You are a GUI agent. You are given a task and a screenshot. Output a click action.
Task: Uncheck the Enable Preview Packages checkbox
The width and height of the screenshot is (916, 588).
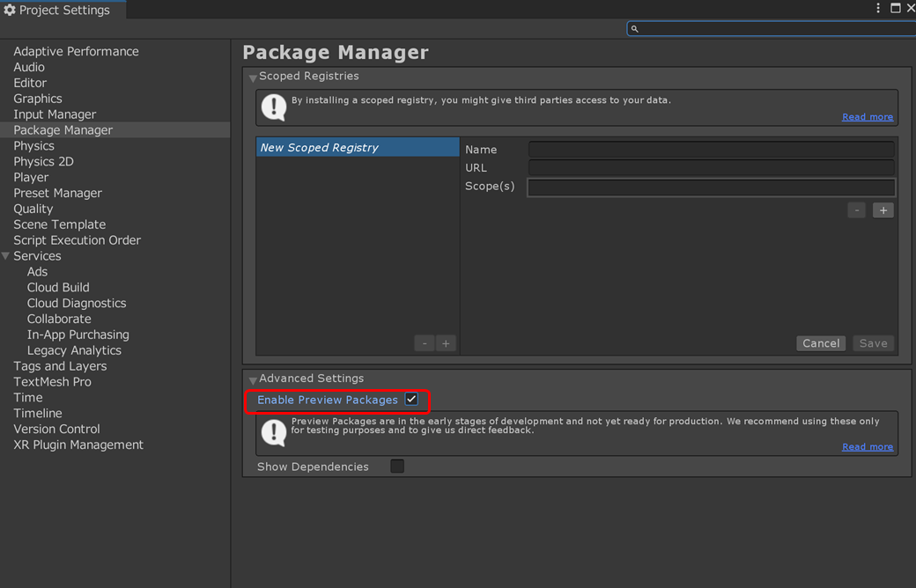point(410,399)
